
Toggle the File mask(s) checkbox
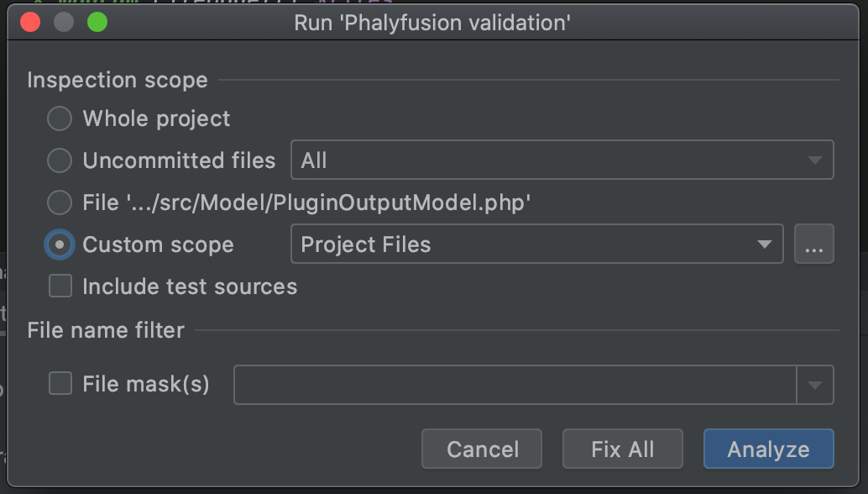(x=60, y=384)
